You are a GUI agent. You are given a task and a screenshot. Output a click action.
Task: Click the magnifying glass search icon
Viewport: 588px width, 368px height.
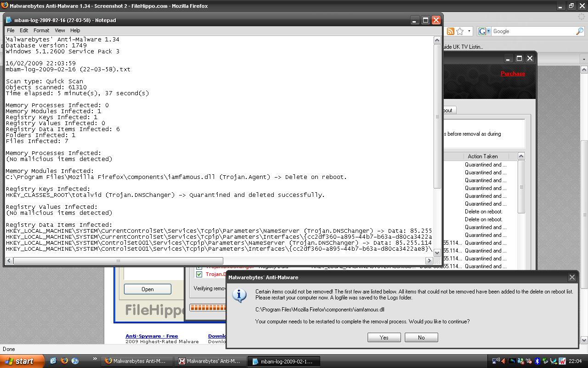[580, 31]
